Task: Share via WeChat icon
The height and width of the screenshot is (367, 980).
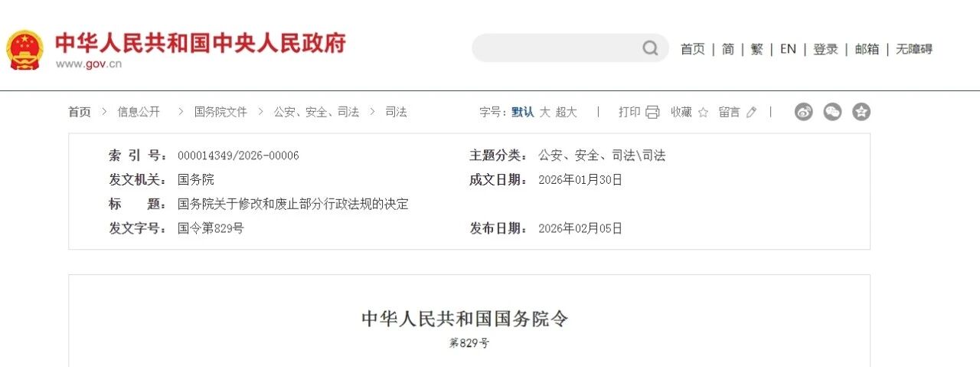Action: point(832,112)
